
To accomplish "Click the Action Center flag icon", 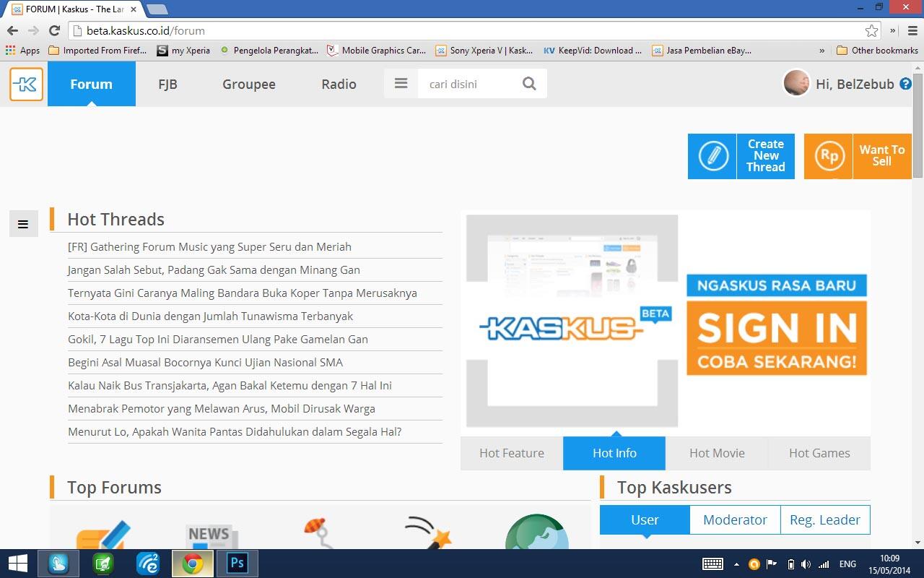I will [772, 564].
